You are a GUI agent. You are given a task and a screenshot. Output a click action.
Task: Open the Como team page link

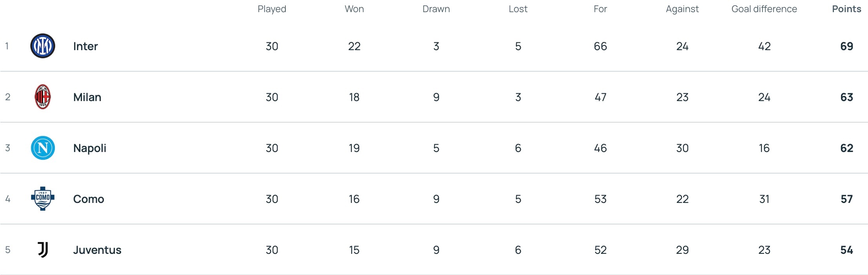pyautogui.click(x=89, y=199)
